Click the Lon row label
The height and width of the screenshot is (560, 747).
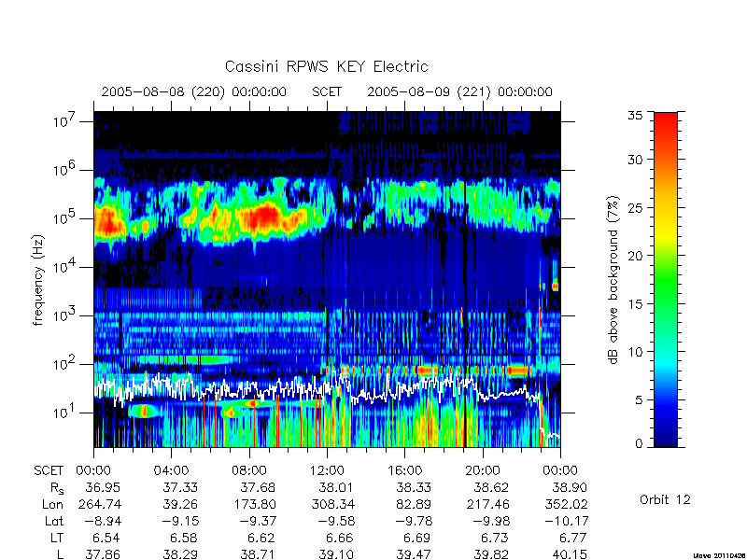point(53,504)
